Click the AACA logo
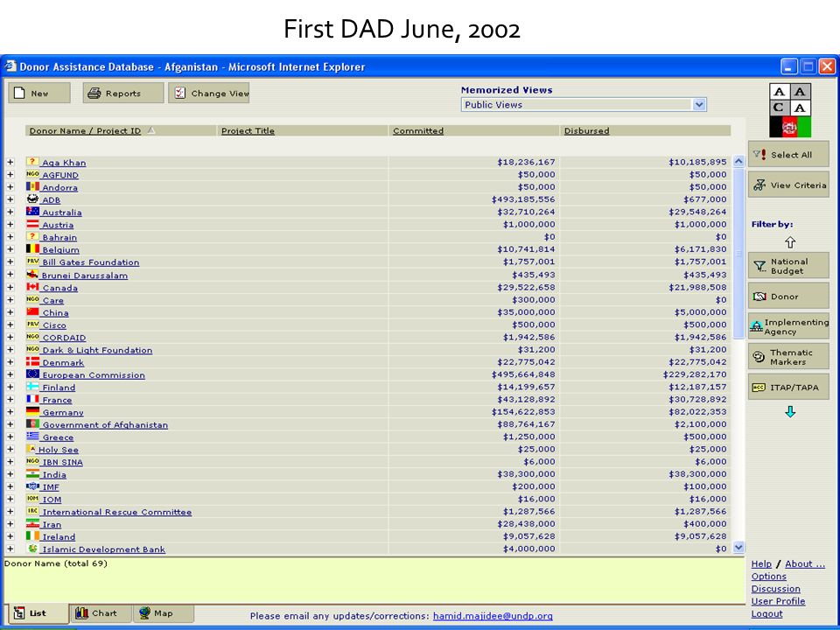Screen dimensions: 840x630 (790, 110)
